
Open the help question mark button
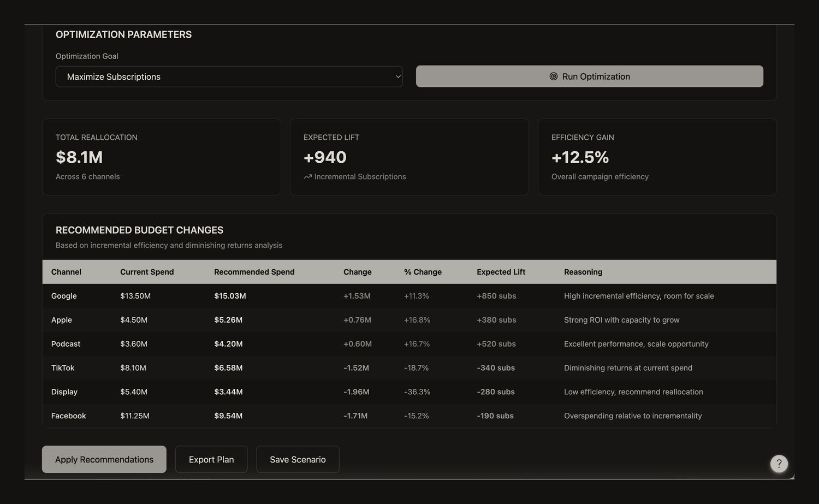click(779, 464)
